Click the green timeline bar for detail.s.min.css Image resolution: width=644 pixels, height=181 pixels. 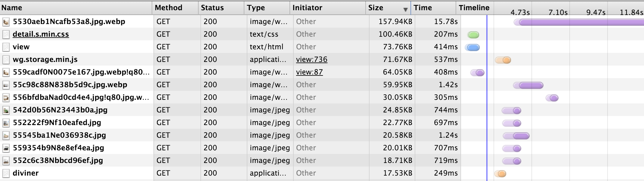[473, 35]
